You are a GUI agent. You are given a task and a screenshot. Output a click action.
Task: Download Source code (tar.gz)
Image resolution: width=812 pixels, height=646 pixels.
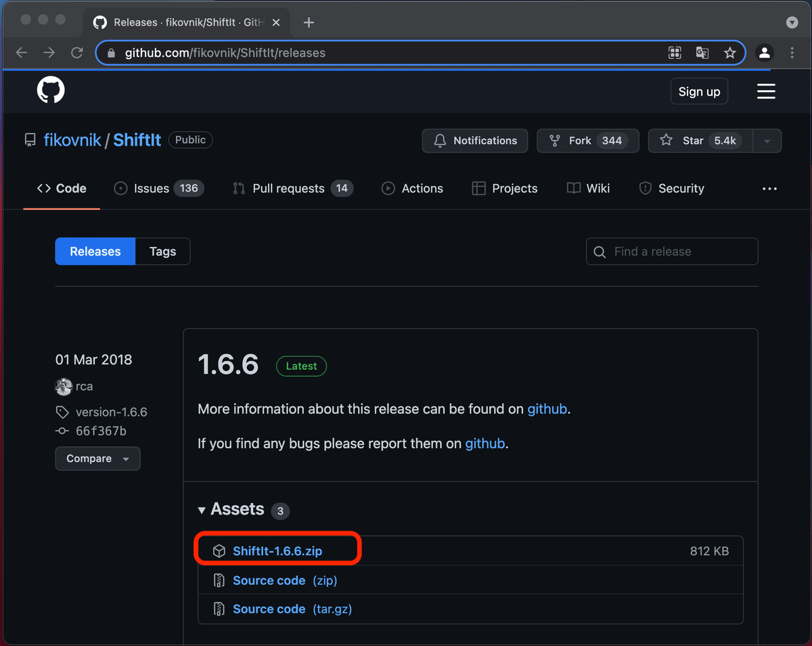pos(292,609)
